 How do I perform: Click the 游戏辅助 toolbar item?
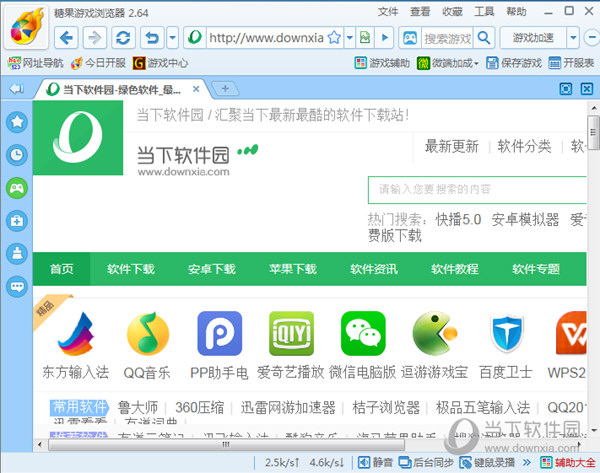coord(382,63)
